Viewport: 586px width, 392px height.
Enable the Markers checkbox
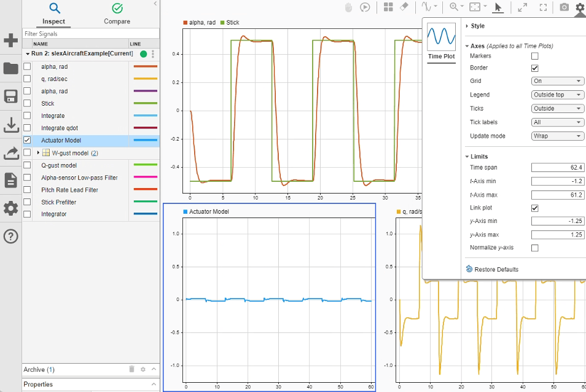click(x=535, y=56)
